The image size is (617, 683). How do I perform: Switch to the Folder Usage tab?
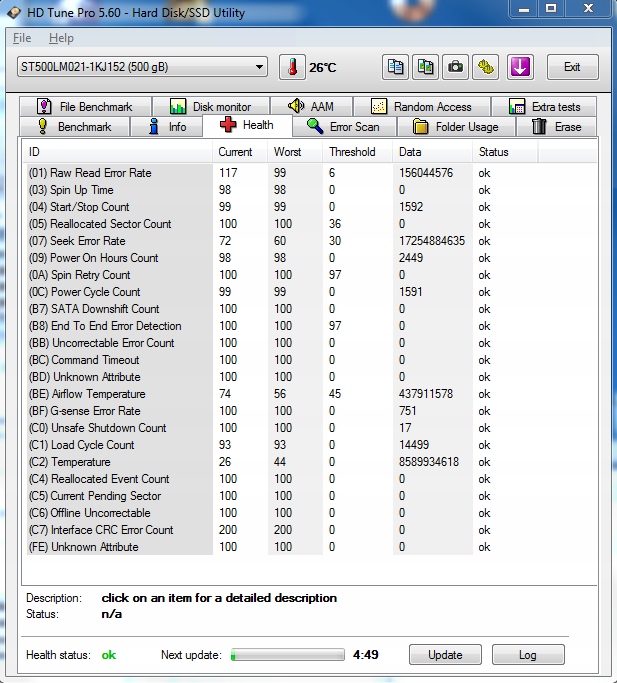[x=456, y=127]
